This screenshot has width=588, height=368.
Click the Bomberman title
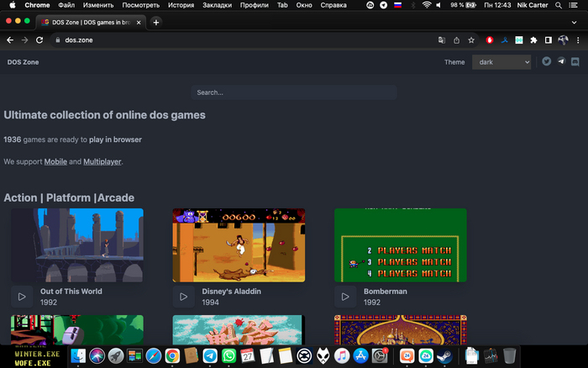[x=385, y=291]
